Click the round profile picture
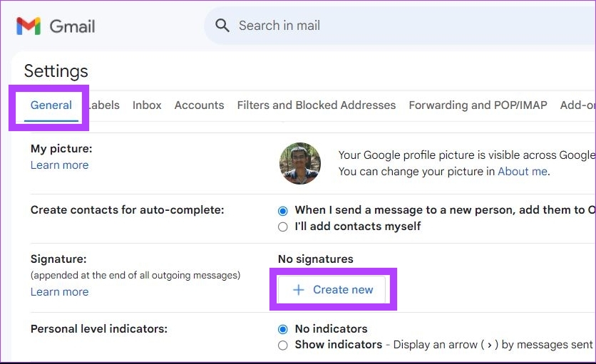Image resolution: width=596 pixels, height=364 pixels. tap(299, 163)
